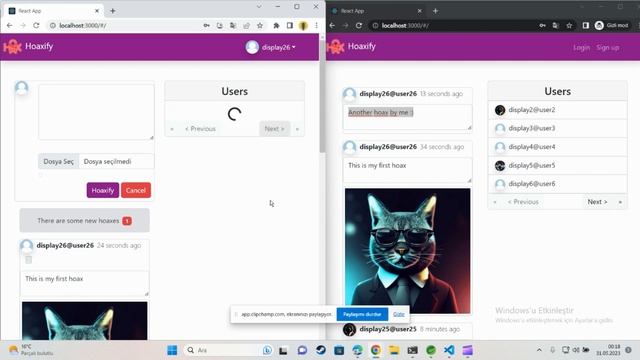The height and width of the screenshot is (360, 640).
Task: Show hidden system tray icons
Action: click(x=539, y=350)
